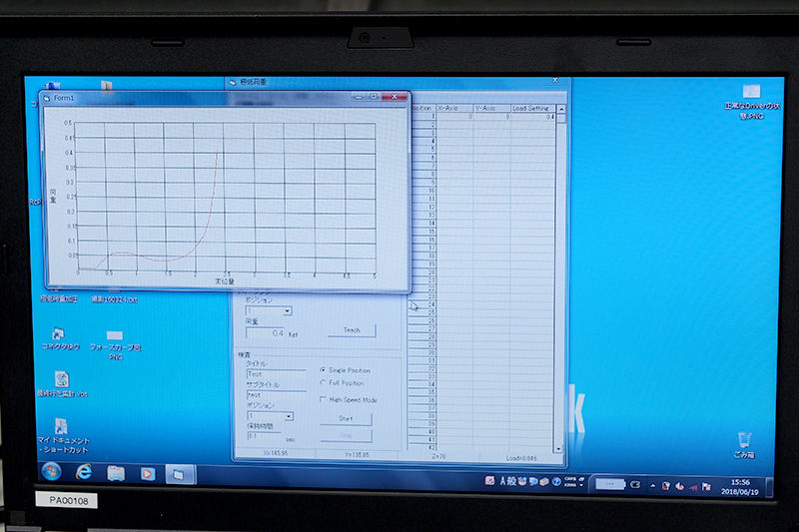Open the Driver PNG file on desktop
The image size is (799, 532).
pyautogui.click(x=752, y=102)
